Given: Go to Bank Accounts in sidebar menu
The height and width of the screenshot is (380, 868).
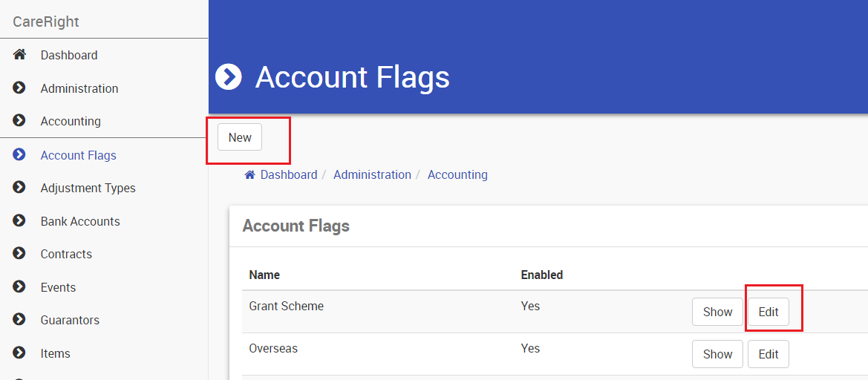Looking at the screenshot, I should [79, 221].
